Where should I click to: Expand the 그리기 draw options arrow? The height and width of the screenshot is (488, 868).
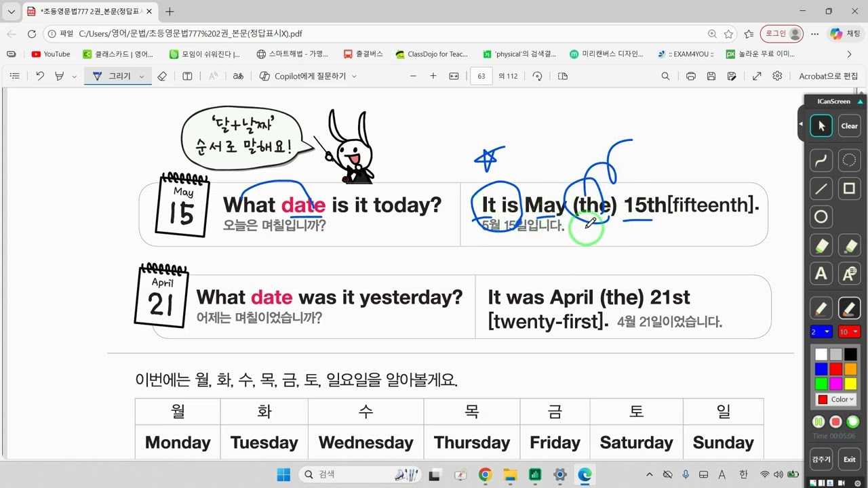142,77
